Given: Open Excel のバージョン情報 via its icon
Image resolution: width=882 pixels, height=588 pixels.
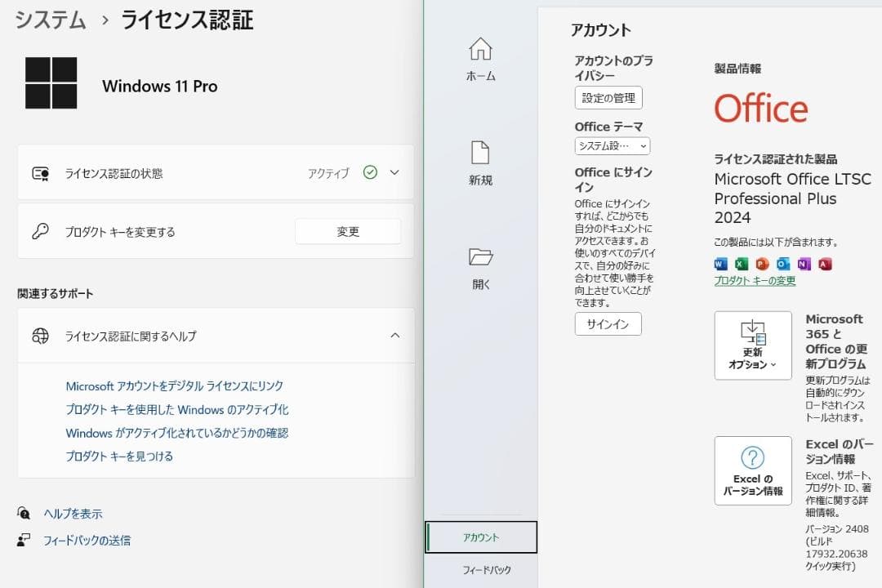Looking at the screenshot, I should click(x=752, y=470).
